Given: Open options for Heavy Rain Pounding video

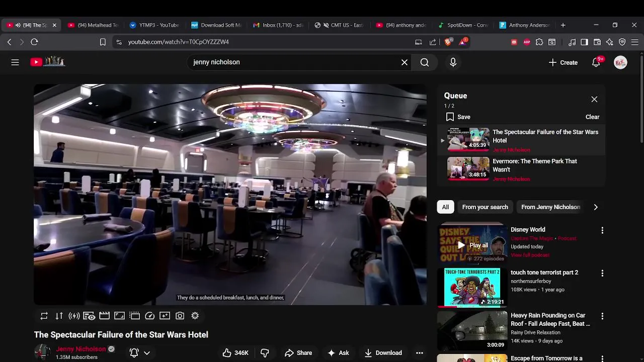Looking at the screenshot, I should point(602,316).
